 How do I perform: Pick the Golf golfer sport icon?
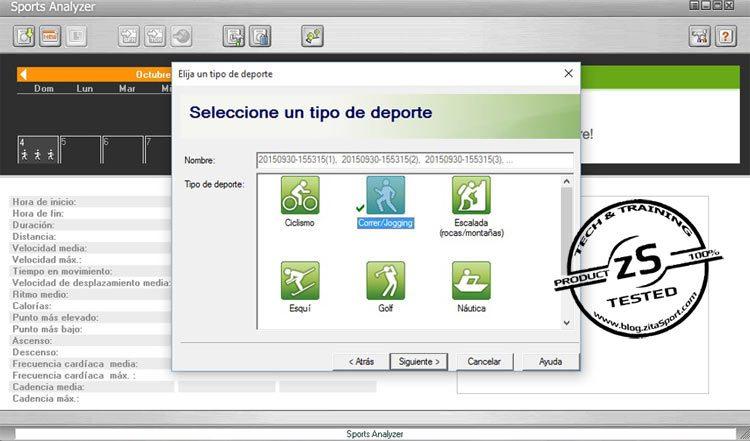point(386,281)
